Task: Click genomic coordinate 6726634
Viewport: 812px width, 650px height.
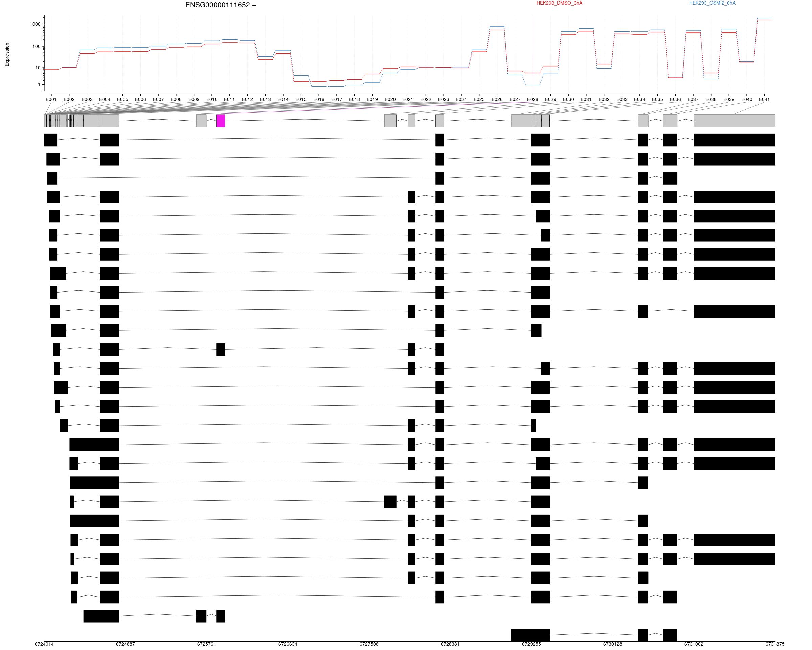Action: (x=288, y=644)
